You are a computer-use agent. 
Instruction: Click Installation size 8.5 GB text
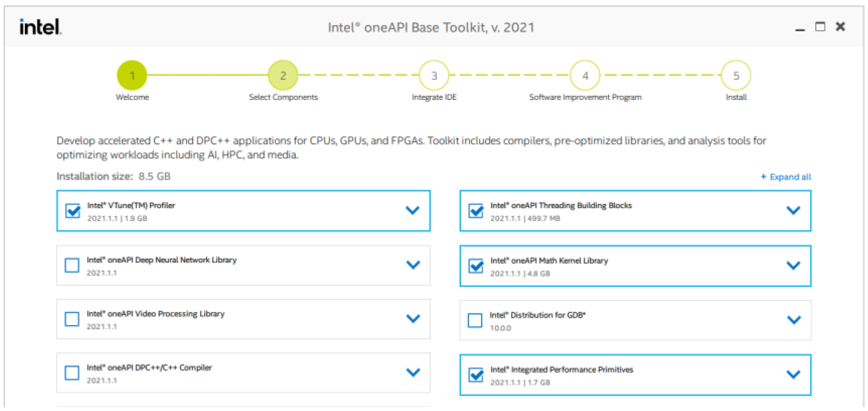[113, 176]
